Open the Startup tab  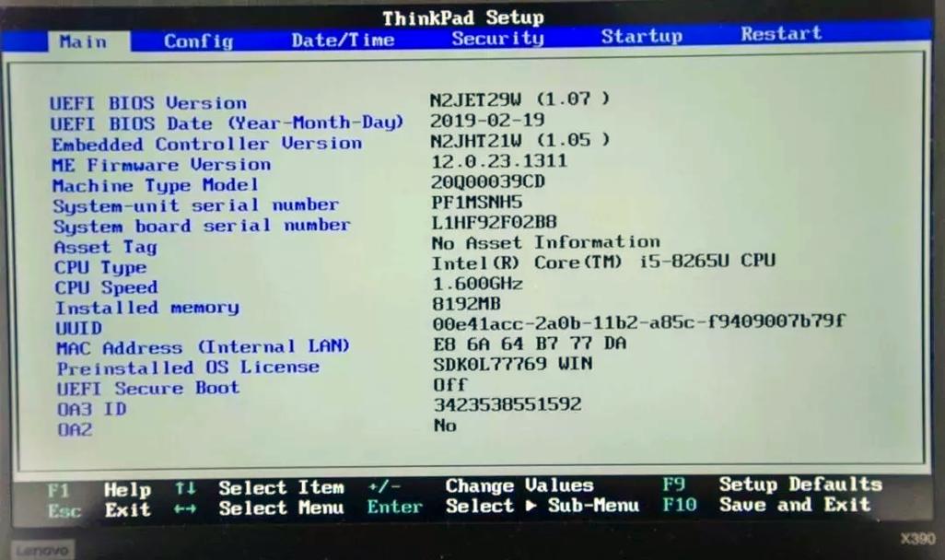(642, 36)
